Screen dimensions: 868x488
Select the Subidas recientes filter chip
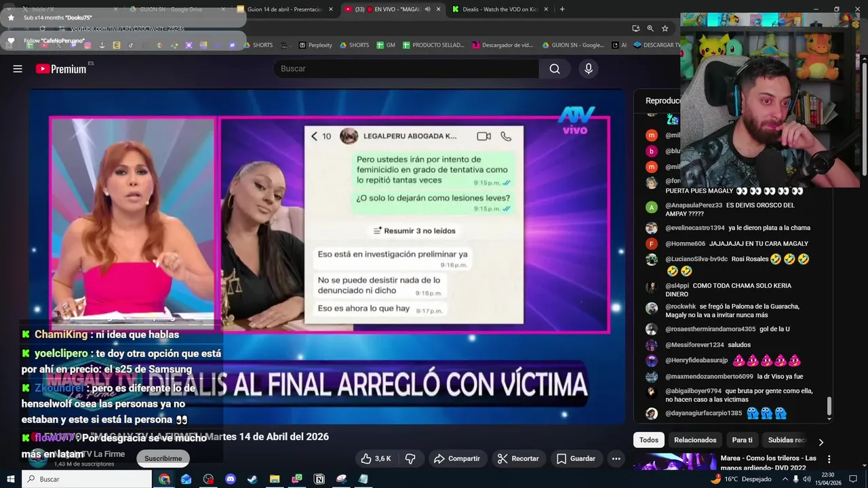pyautogui.click(x=787, y=440)
